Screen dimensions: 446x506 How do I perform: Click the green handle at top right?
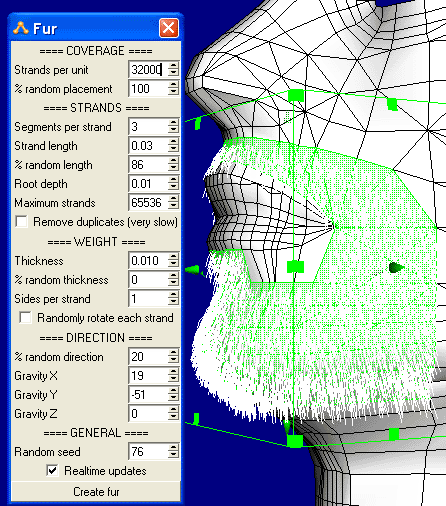[x=392, y=104]
